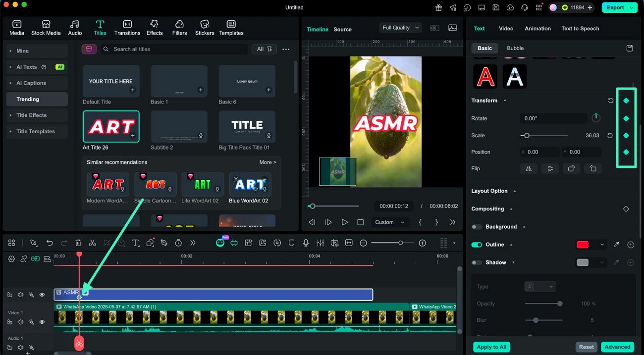Select the scissors split tool in toolbar

pos(92,243)
